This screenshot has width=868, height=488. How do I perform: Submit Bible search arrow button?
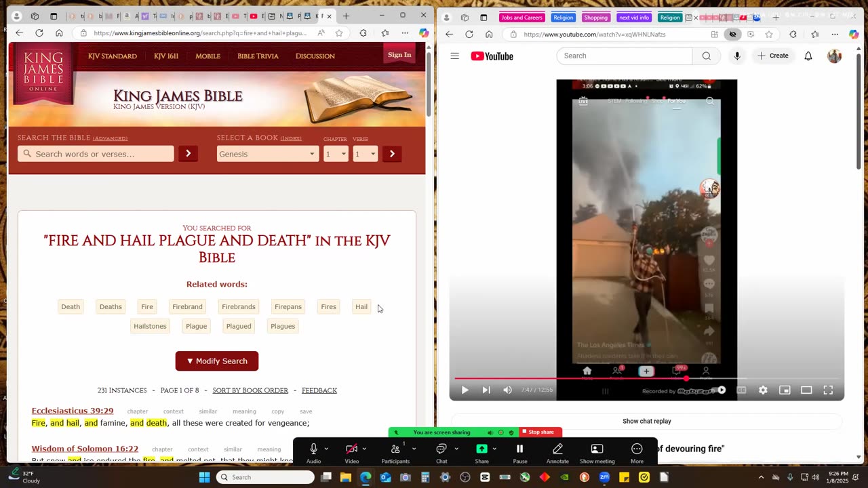tap(188, 154)
